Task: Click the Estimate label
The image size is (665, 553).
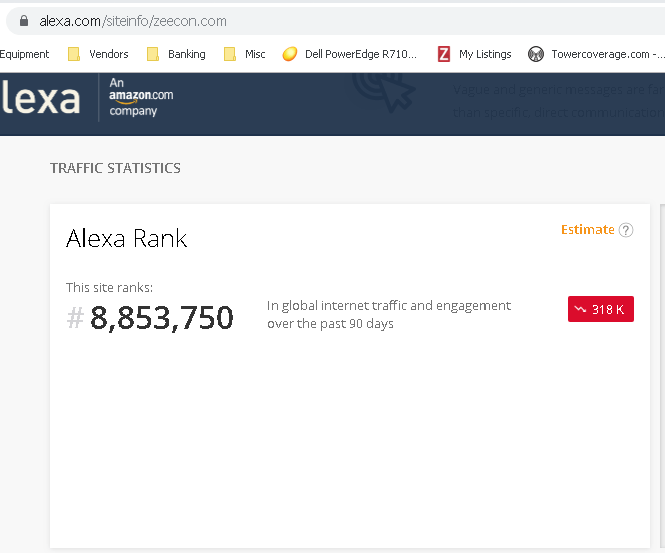Action: click(x=587, y=230)
